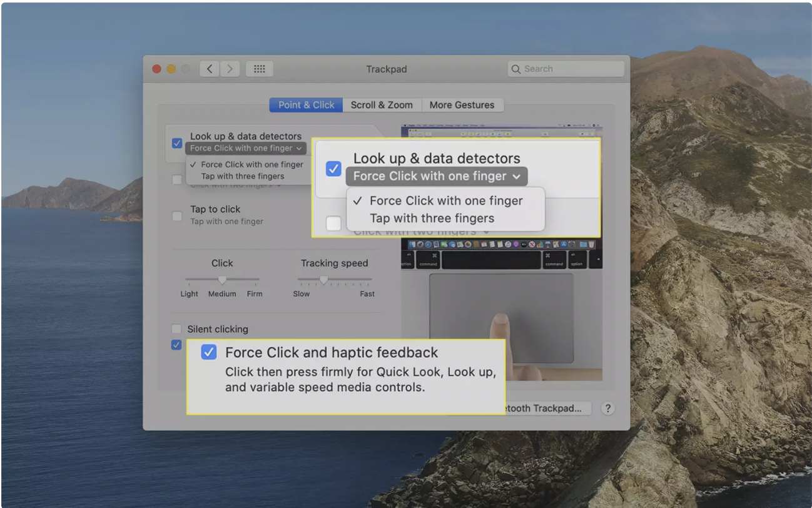Expand the enlarged Force Click with one finger dropdown
Viewport: 812px width, 508px height.
(436, 176)
